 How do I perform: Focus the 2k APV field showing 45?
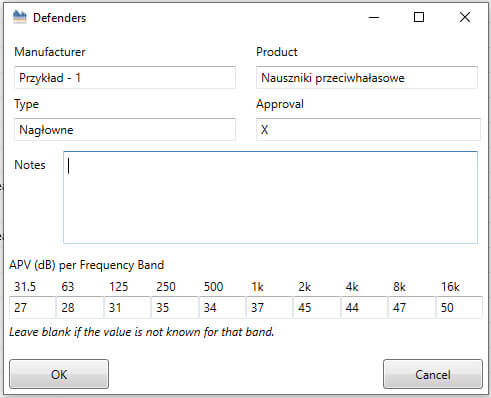pyautogui.click(x=317, y=307)
